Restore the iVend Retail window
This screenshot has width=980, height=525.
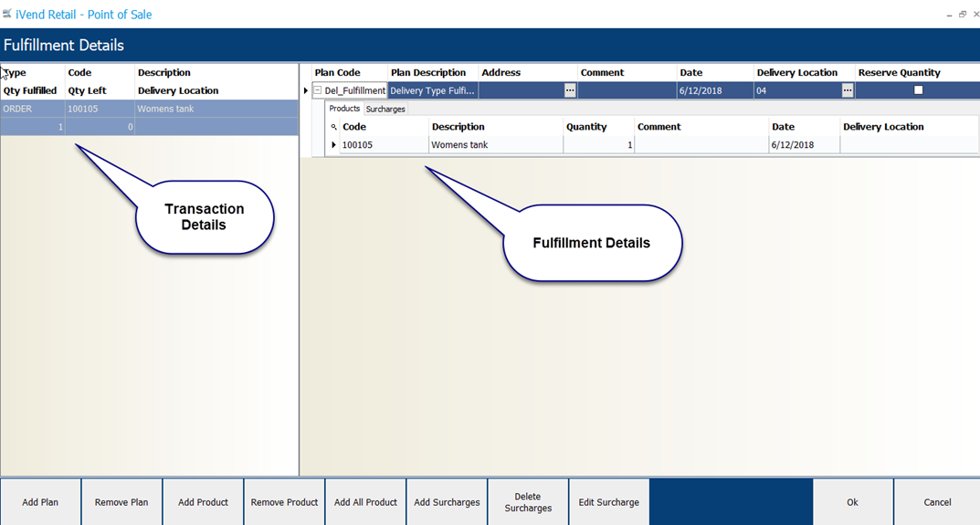pyautogui.click(x=963, y=14)
